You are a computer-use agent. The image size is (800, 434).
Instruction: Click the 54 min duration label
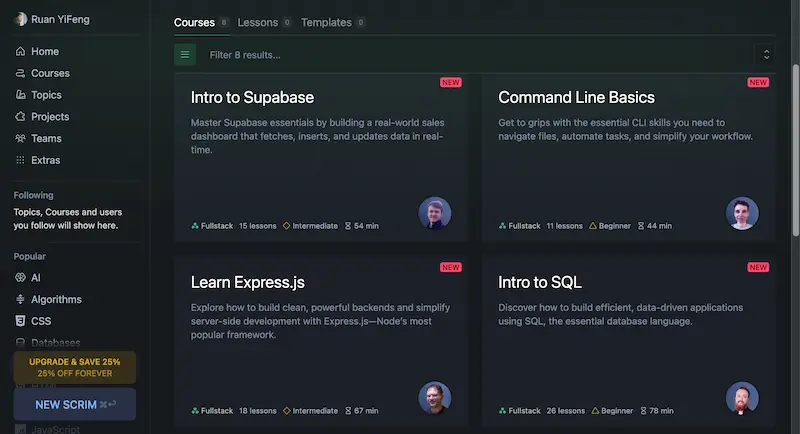point(362,226)
